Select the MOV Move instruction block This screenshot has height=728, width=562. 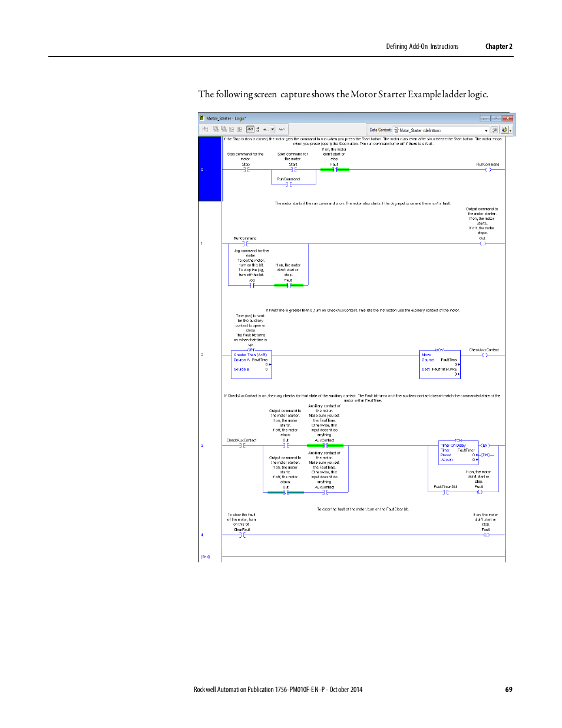[x=440, y=364]
